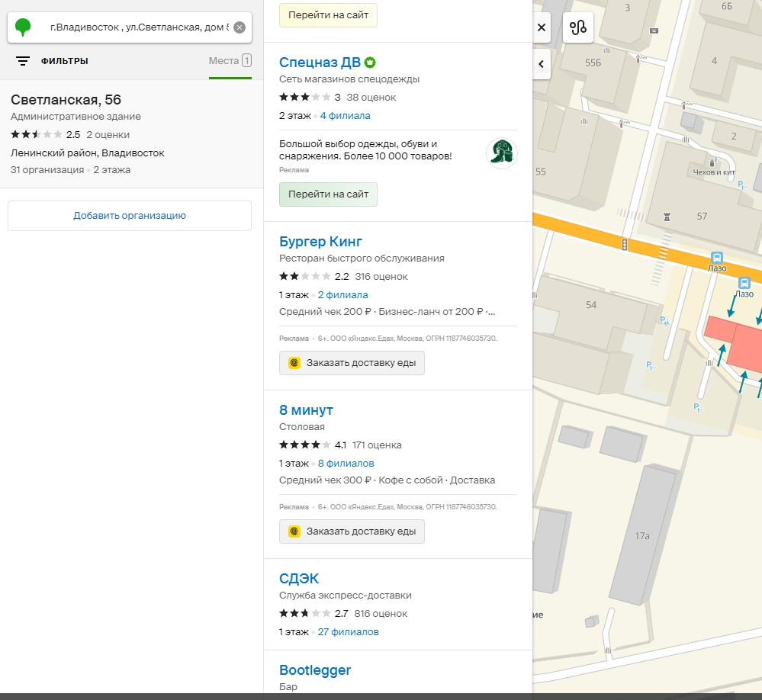Click building 55Б on the map
The image size is (762, 700).
pos(593,63)
